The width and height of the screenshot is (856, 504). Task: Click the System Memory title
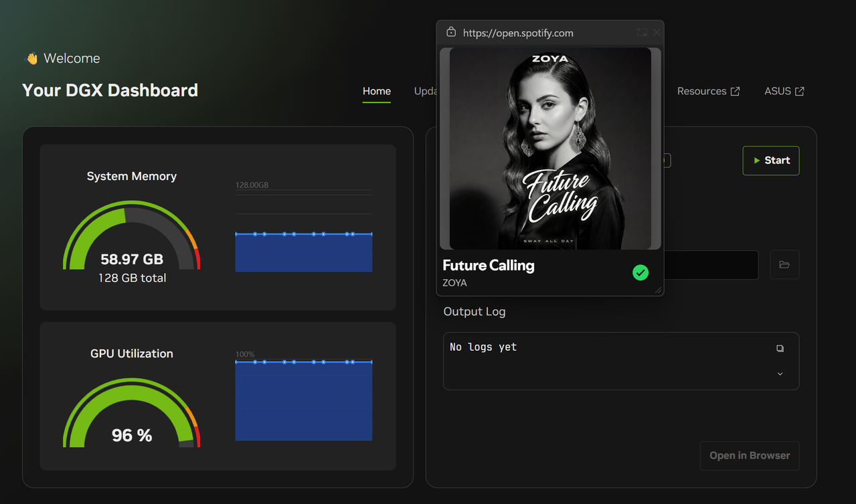(132, 176)
